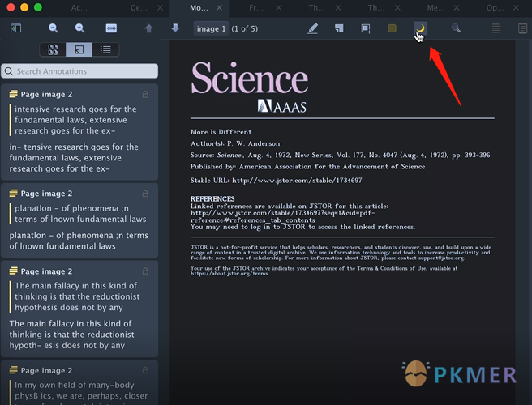Switch sidebar to annotations view
This screenshot has height=405, width=532.
[x=79, y=50]
